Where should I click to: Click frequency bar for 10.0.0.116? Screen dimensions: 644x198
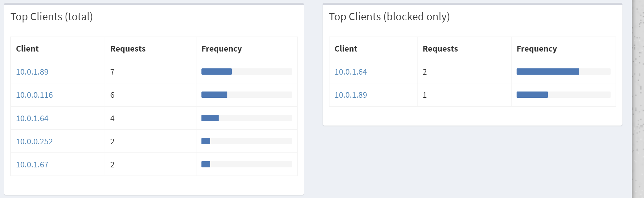[215, 95]
